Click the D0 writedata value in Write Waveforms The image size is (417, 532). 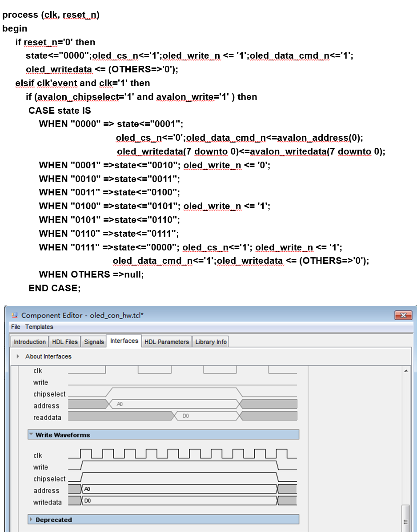click(x=87, y=500)
